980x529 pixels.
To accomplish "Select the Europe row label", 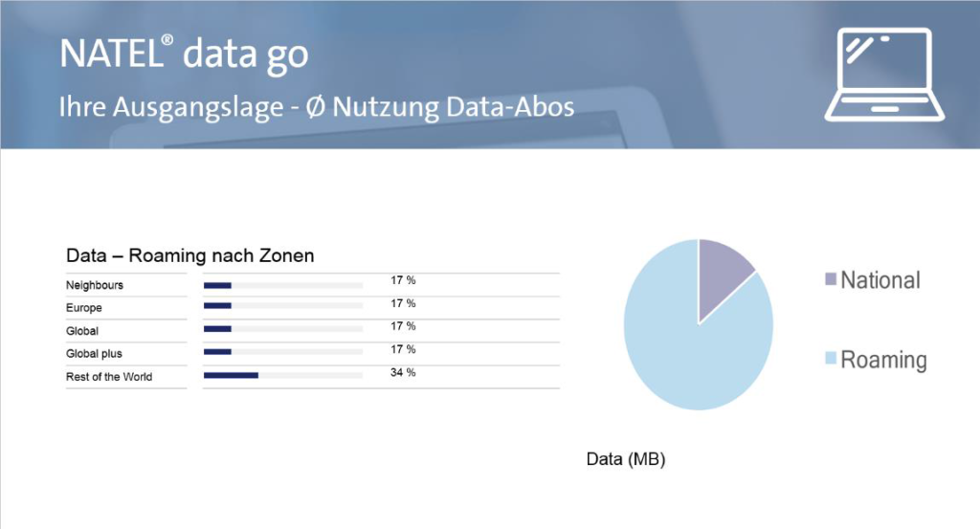I will (x=84, y=308).
